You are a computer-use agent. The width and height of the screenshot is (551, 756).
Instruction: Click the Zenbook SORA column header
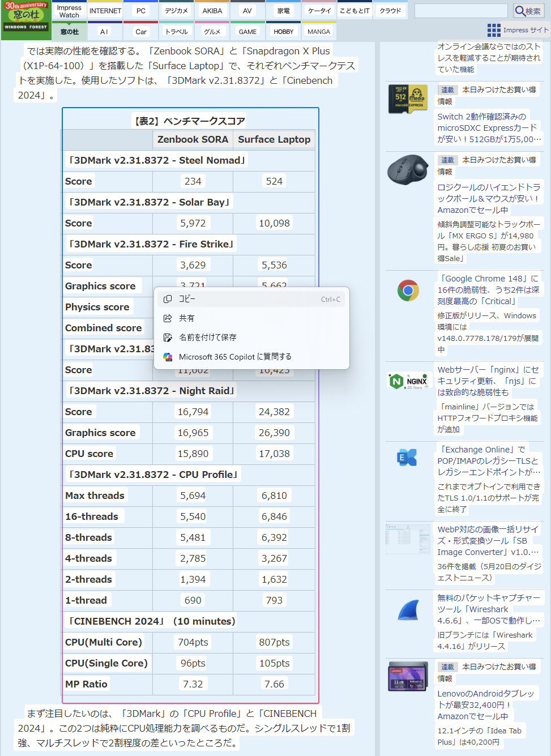point(193,139)
